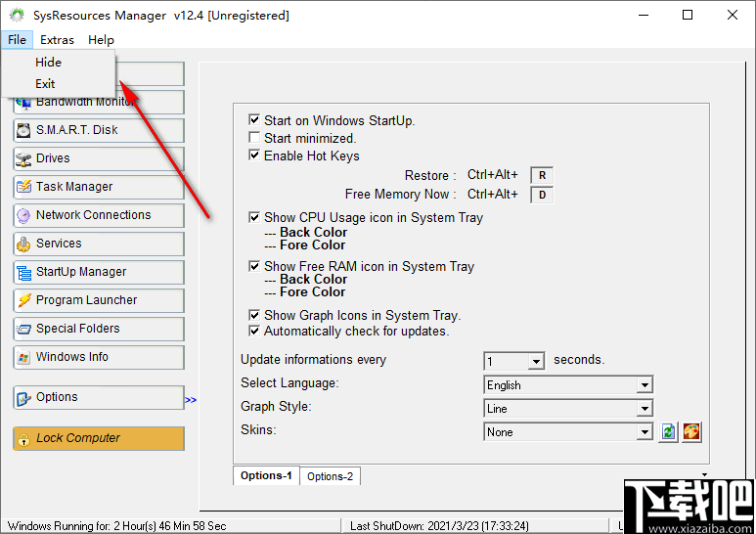
Task: Click the S.M.A.R.T. Disk drive icon
Action: pos(23,130)
